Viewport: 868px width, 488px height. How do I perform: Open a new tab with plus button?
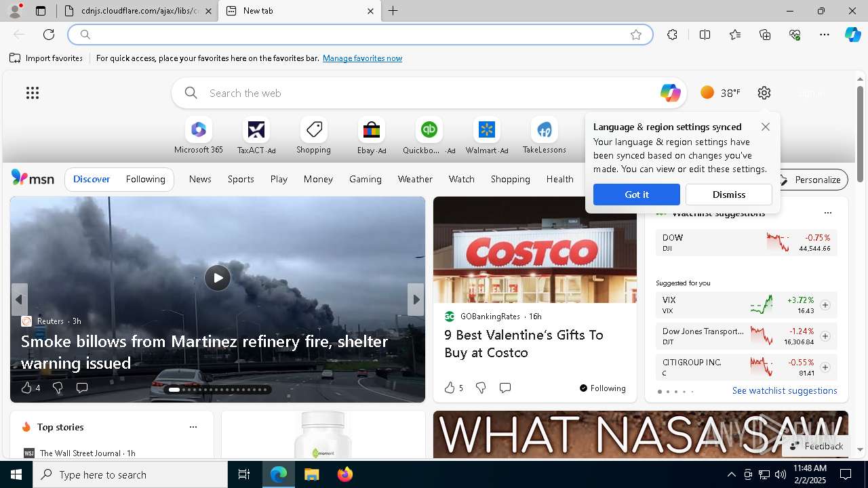(393, 11)
